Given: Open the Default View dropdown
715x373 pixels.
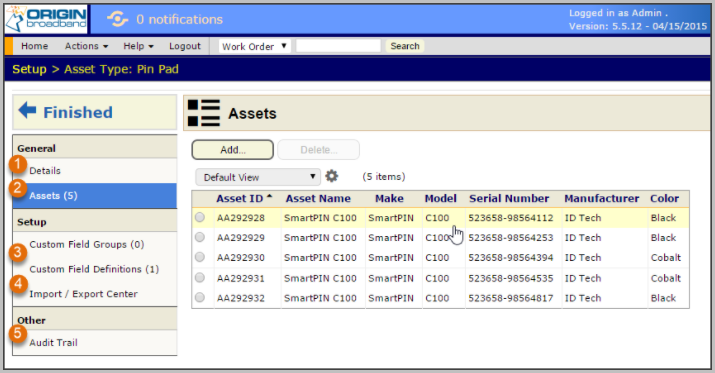Looking at the screenshot, I should click(x=258, y=177).
